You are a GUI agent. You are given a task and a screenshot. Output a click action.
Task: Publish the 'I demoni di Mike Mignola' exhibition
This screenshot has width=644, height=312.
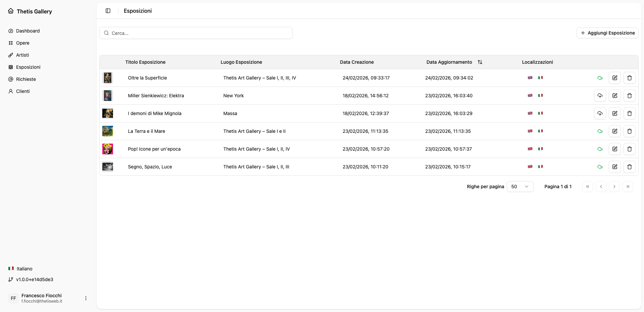click(600, 113)
